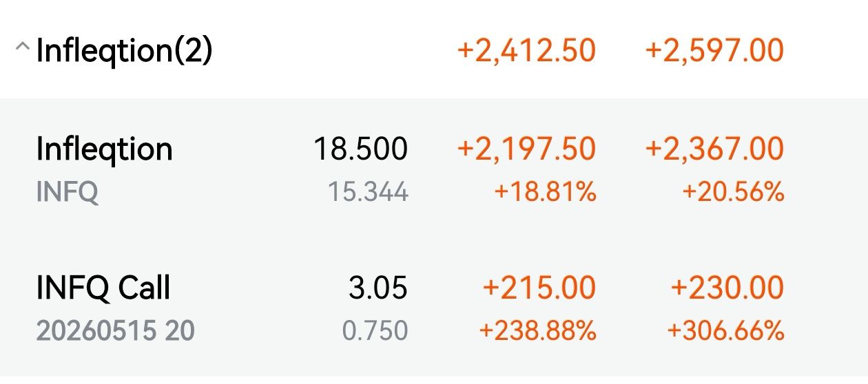Select the 3.05 option price
The height and width of the screenshot is (384, 868).
point(378,288)
